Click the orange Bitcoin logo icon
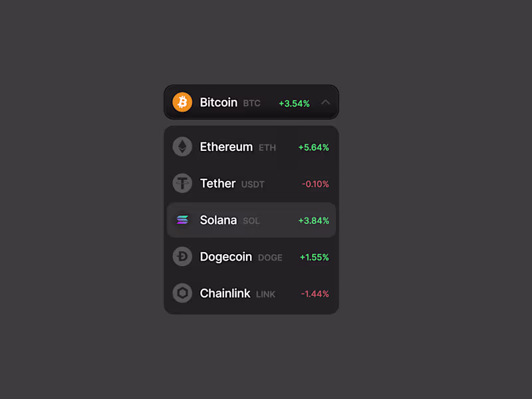The image size is (532, 399). pos(182,102)
